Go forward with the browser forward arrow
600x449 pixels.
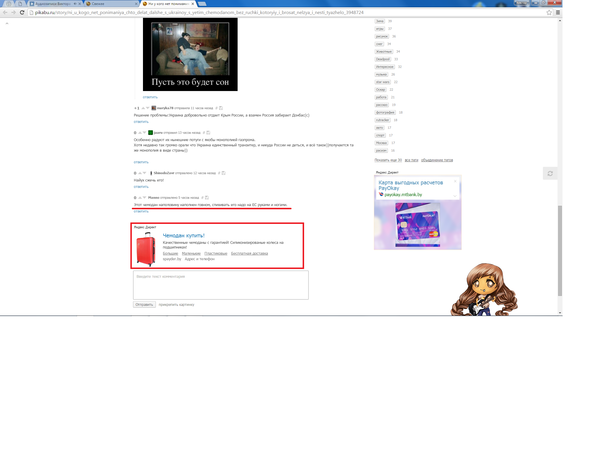click(x=13, y=12)
